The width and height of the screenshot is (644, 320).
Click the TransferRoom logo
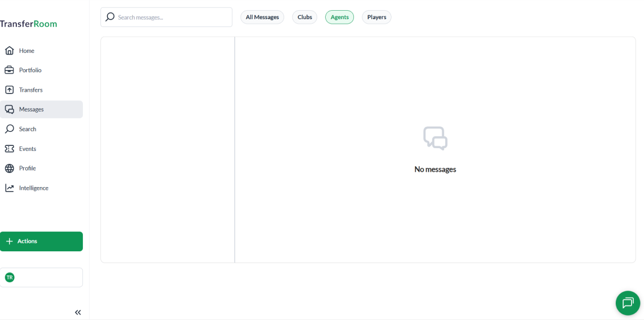pyautogui.click(x=28, y=24)
